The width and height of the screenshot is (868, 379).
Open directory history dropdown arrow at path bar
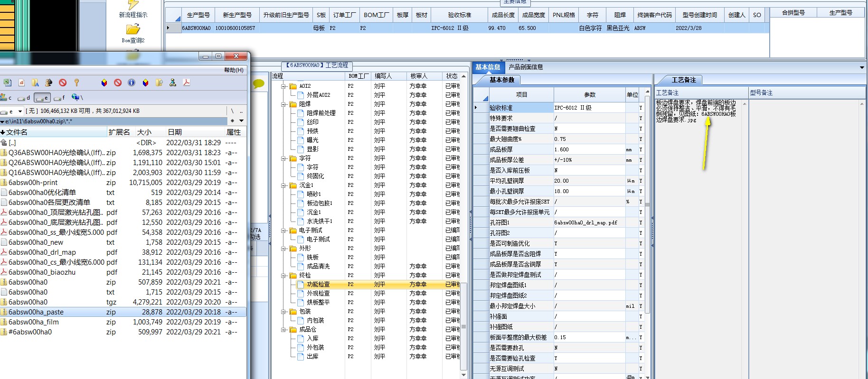click(241, 121)
